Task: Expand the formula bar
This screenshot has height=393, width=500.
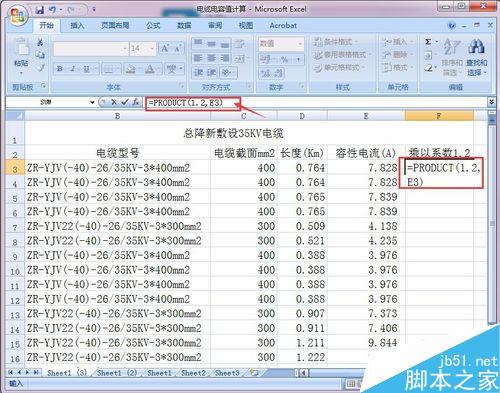Action: click(491, 102)
